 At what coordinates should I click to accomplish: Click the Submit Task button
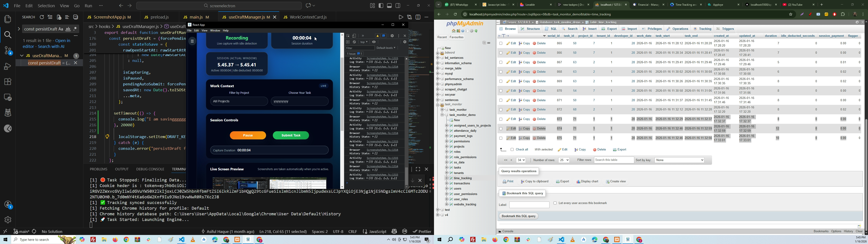pyautogui.click(x=291, y=136)
